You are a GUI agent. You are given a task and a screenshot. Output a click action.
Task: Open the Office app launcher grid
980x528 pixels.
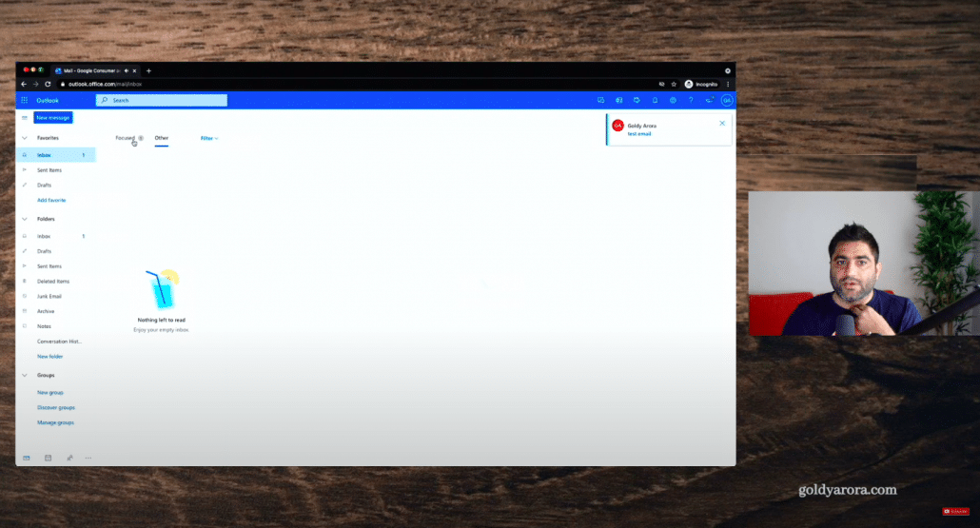click(x=25, y=100)
